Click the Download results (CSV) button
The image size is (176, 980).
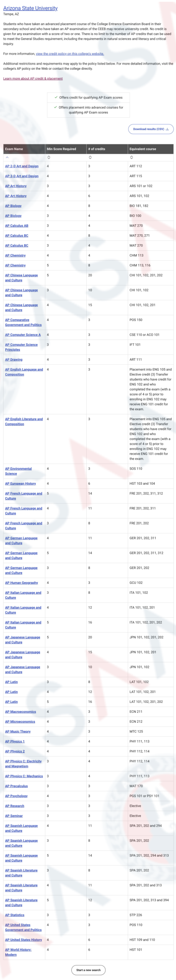(151, 129)
